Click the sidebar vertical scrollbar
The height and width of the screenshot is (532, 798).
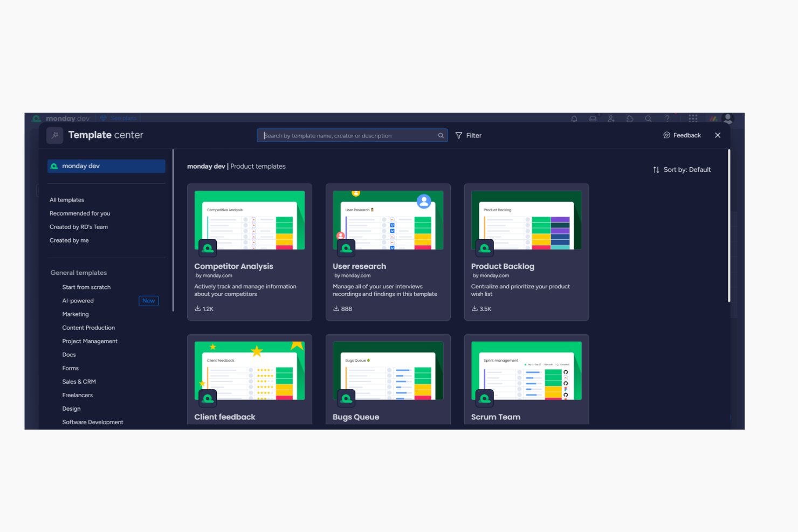[173, 231]
